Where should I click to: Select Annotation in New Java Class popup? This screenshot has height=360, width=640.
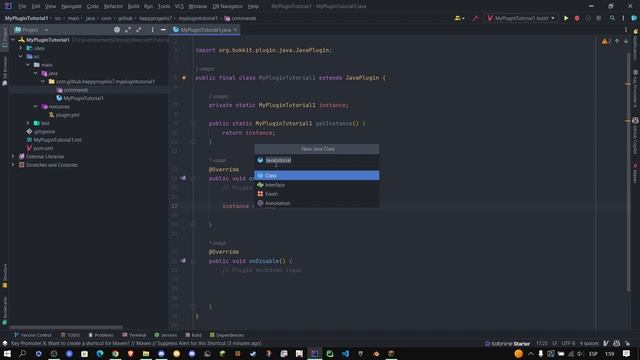tap(317, 203)
